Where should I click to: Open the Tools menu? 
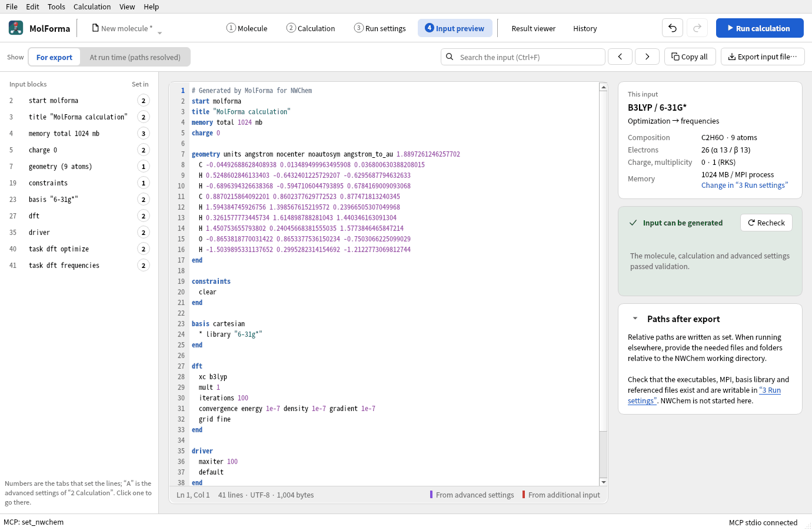[x=56, y=6]
